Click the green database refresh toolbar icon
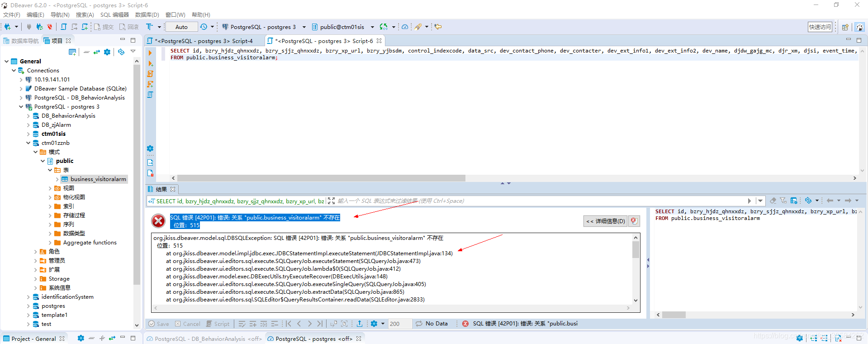This screenshot has height=344, width=868. [x=384, y=27]
